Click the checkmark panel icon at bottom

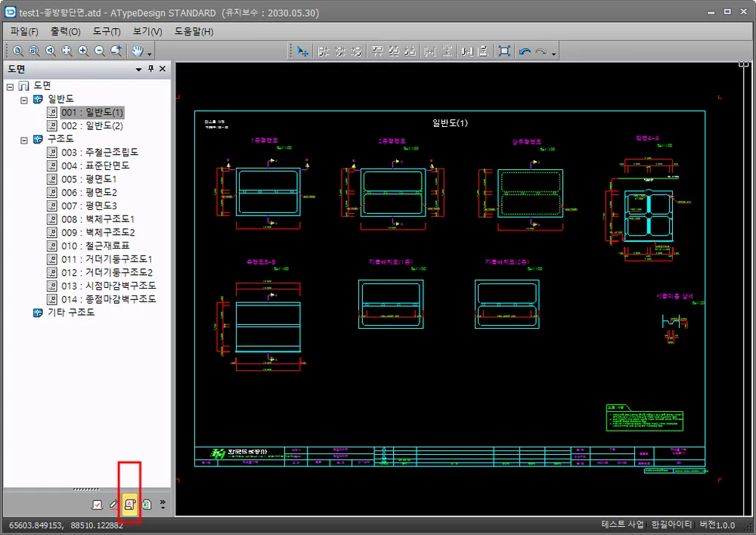click(97, 505)
